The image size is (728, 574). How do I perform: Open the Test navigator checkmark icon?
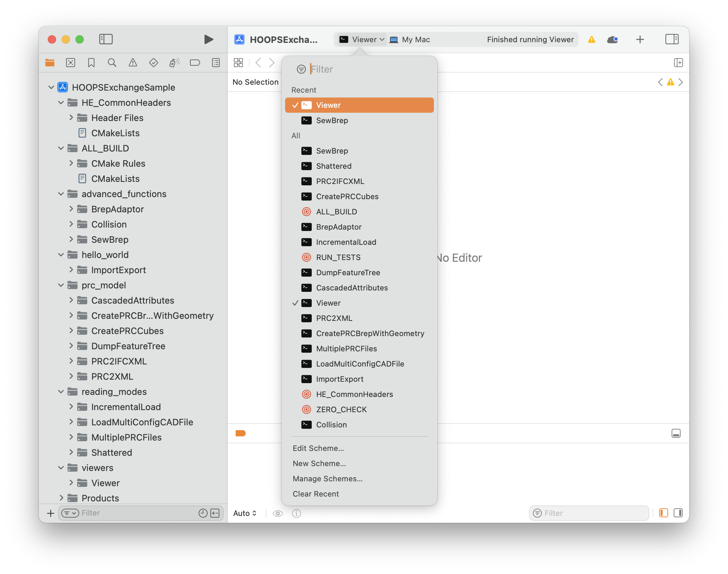[x=153, y=63]
